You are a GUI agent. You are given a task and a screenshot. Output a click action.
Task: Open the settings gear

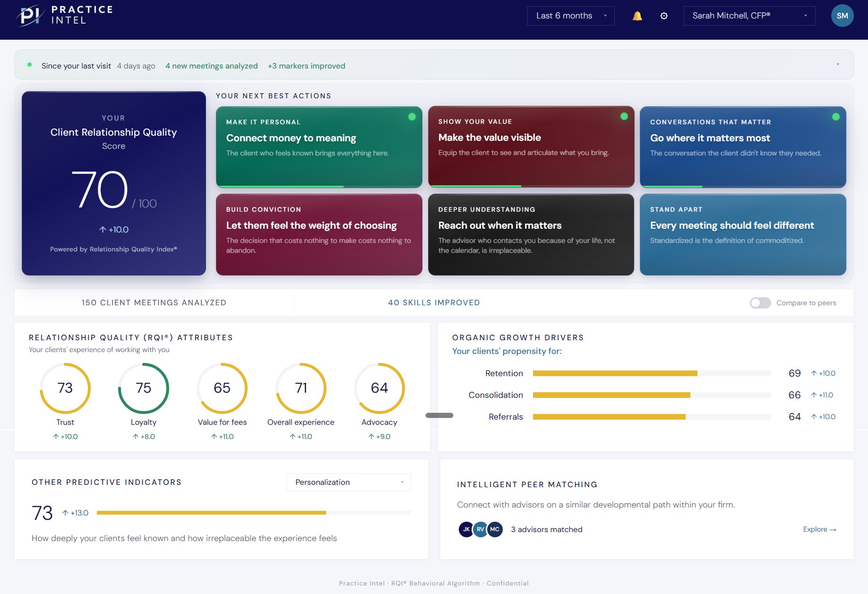coord(664,15)
